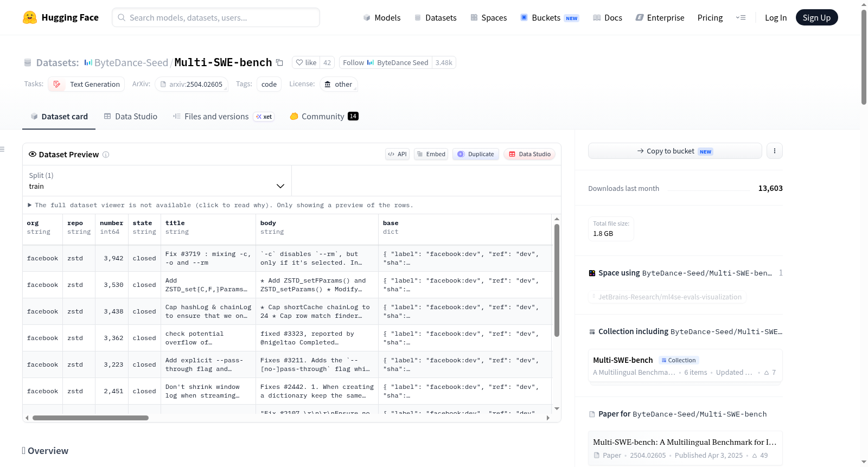Click the title cell "check potential overflow"
The height and width of the screenshot is (467, 868).
[208, 338]
